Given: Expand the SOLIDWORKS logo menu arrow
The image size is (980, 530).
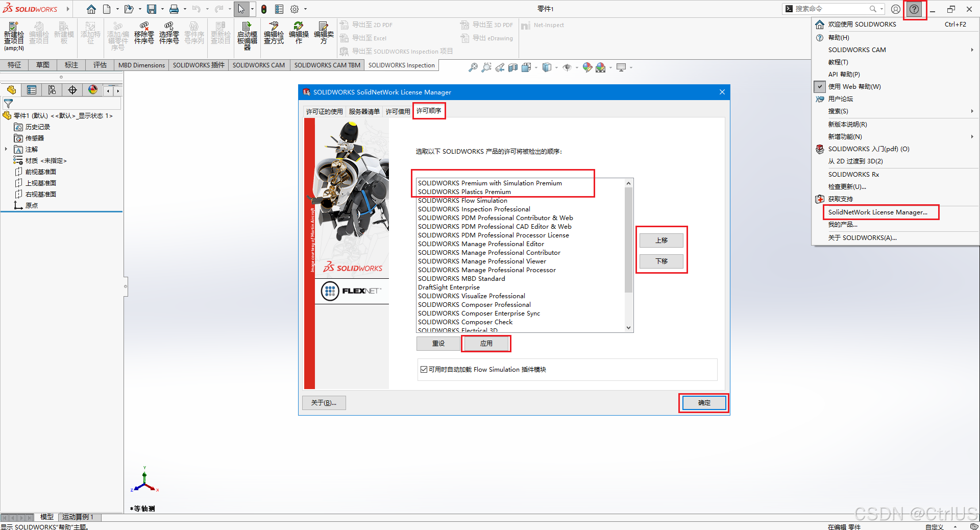Looking at the screenshot, I should [x=67, y=9].
